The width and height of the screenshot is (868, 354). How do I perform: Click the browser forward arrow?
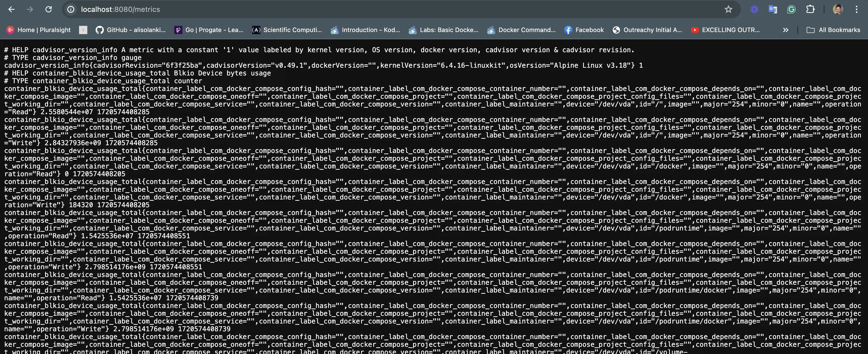30,10
